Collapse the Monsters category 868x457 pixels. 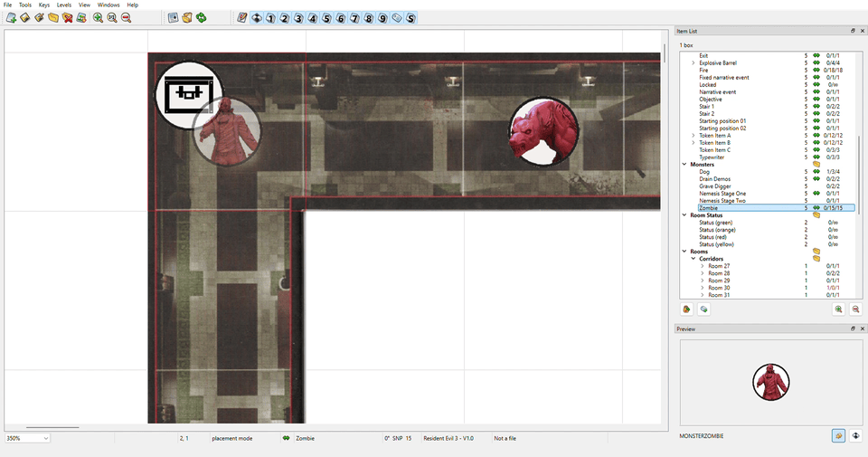click(684, 165)
